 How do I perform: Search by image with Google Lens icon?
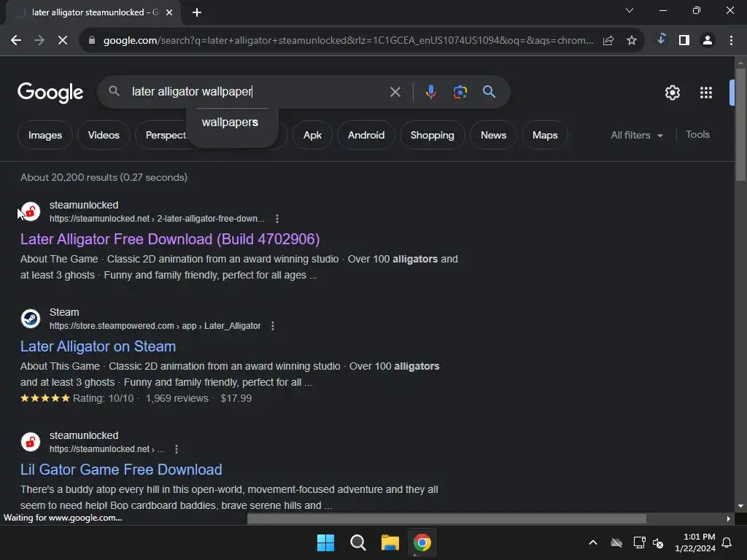coord(460,91)
